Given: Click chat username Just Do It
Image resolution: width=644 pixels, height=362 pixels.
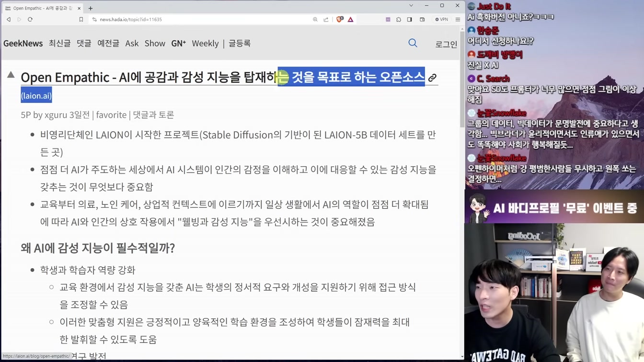Looking at the screenshot, I should click(494, 6).
